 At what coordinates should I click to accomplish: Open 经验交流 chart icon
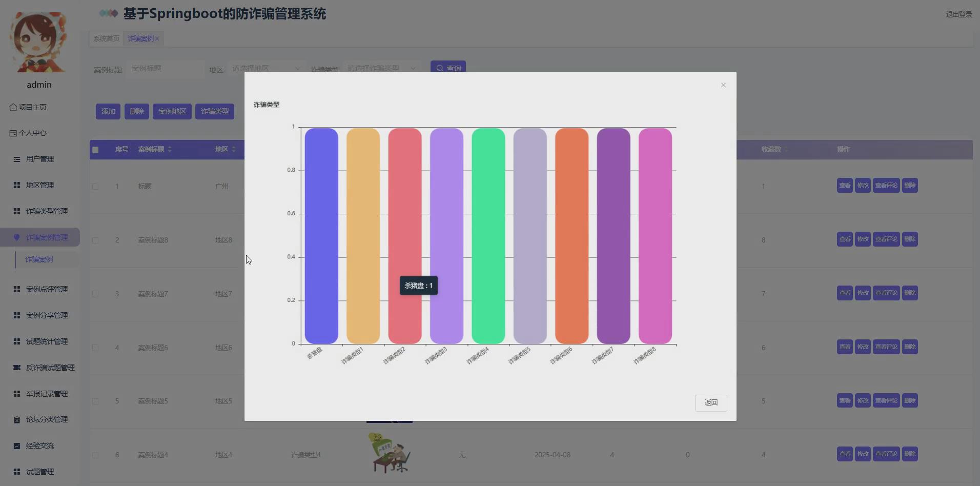(17, 445)
